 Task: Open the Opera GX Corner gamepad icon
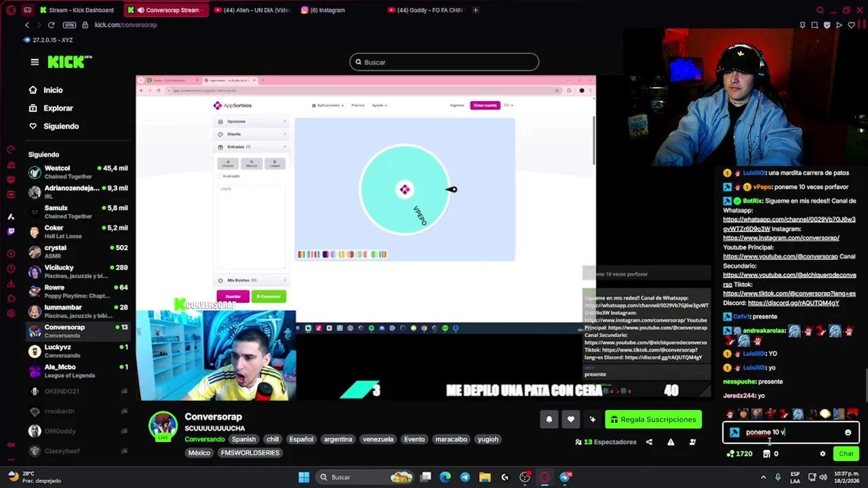[27, 10]
